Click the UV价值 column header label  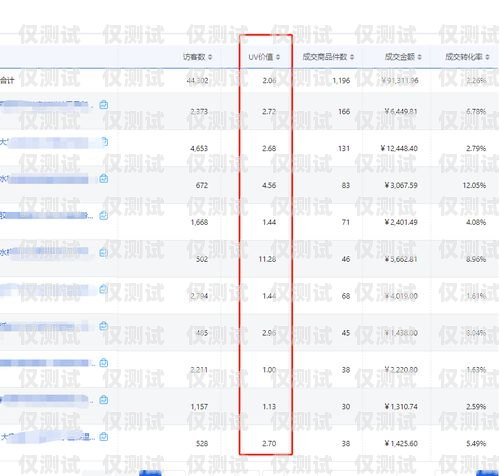pos(261,57)
